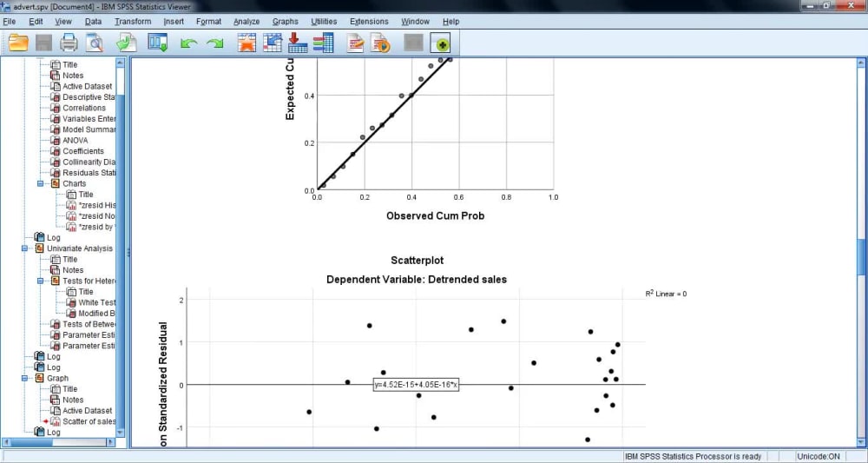This screenshot has width=868, height=463.
Task: Collapse the Charts node in outline
Action: 41,183
